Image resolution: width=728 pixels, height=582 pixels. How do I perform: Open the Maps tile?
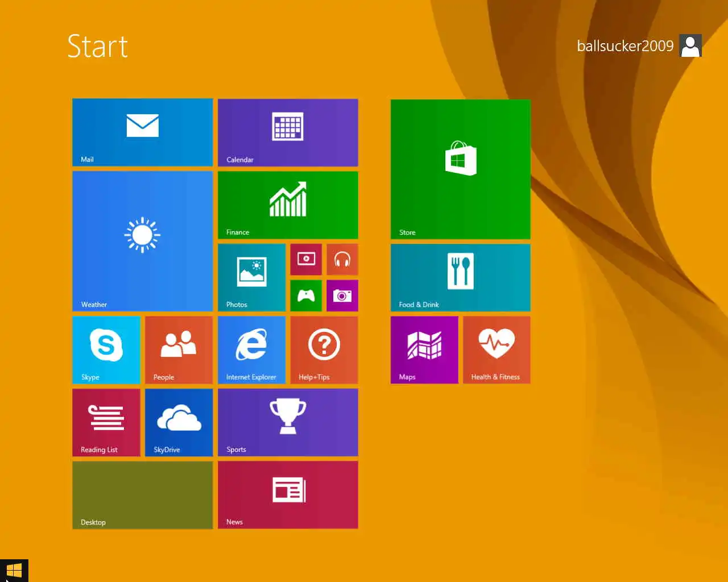click(x=424, y=350)
